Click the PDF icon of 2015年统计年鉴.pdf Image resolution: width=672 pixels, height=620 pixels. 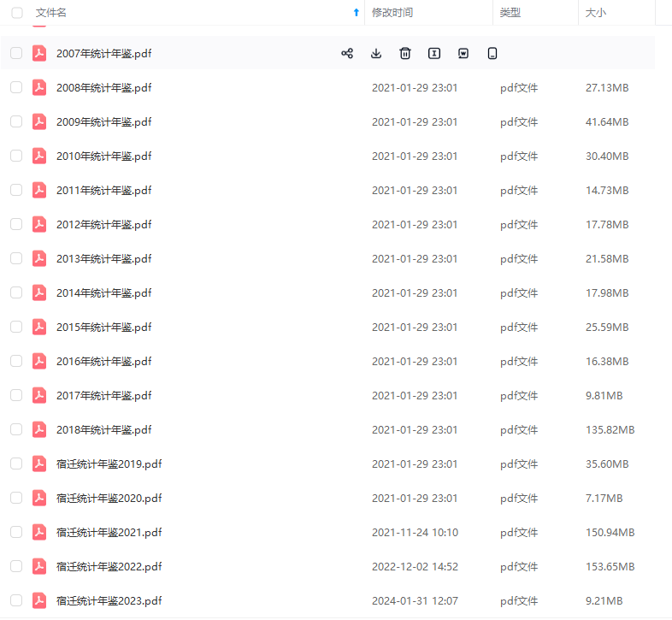pos(39,327)
